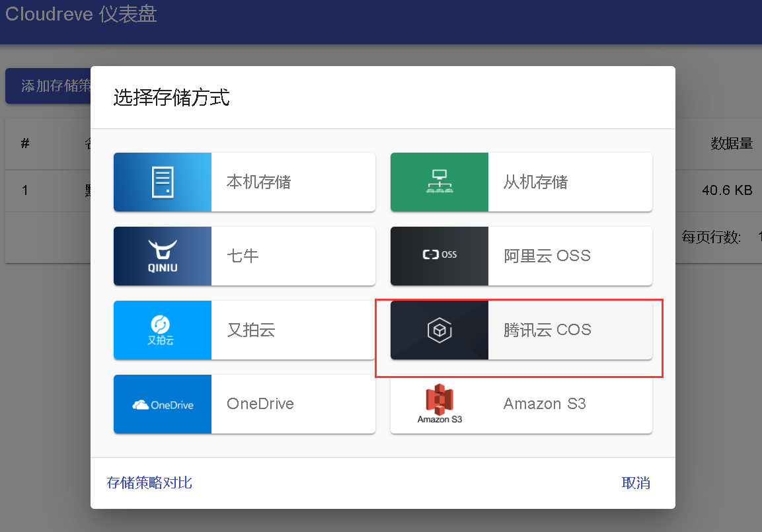Viewport: 762px width, 532px height.
Task: Click the # column header
Action: coord(25,143)
